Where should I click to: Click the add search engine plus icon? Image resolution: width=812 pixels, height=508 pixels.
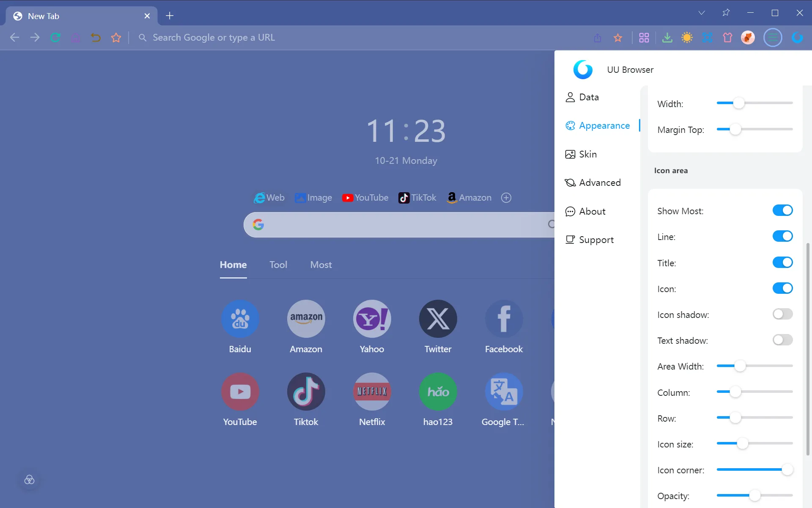pyautogui.click(x=506, y=198)
